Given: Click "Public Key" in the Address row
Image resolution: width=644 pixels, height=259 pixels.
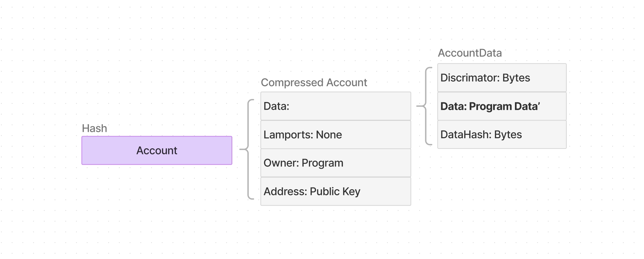Looking at the screenshot, I should pos(335,192).
